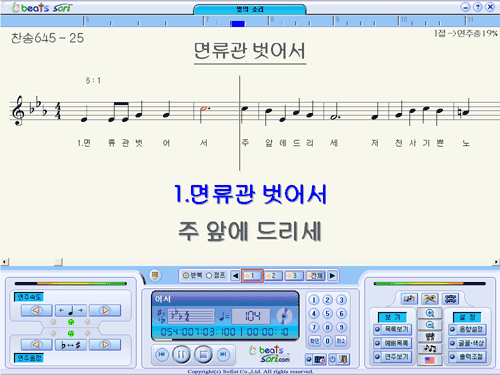This screenshot has width=500, height=375.
Task: Click the red highlighted note on staff
Action: click(204, 110)
